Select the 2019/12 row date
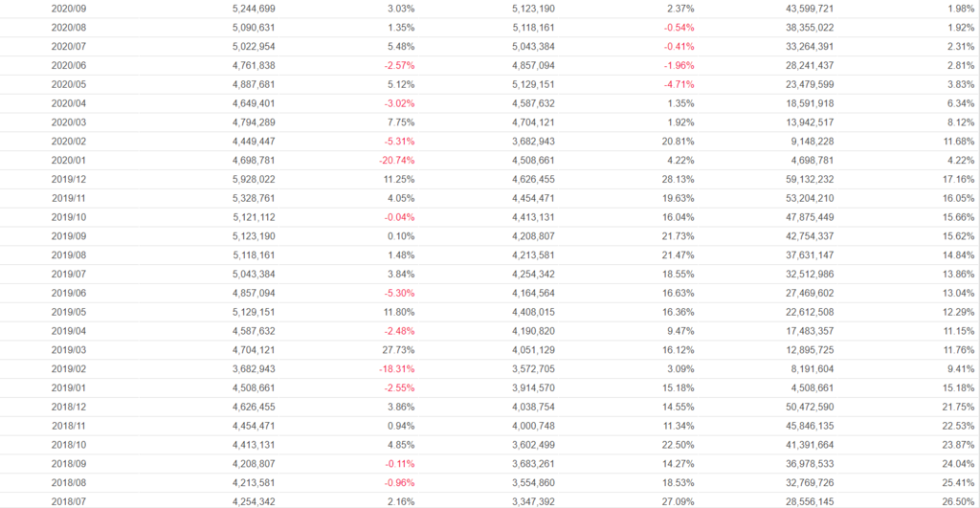980x508 pixels. coord(67,179)
